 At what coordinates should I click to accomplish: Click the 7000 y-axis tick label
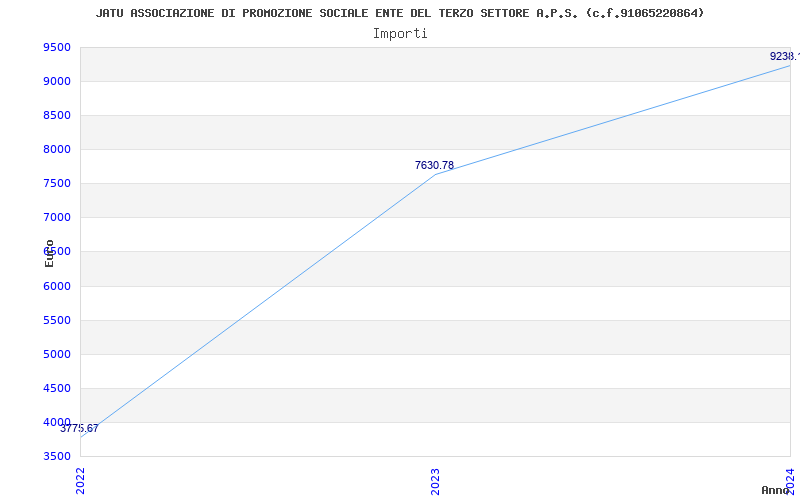(57, 217)
